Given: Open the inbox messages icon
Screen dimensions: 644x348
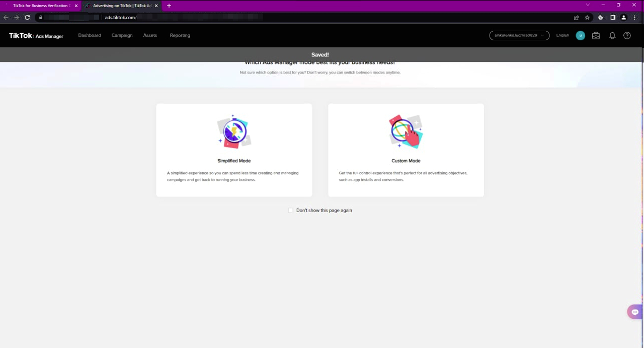Looking at the screenshot, I should (x=596, y=36).
